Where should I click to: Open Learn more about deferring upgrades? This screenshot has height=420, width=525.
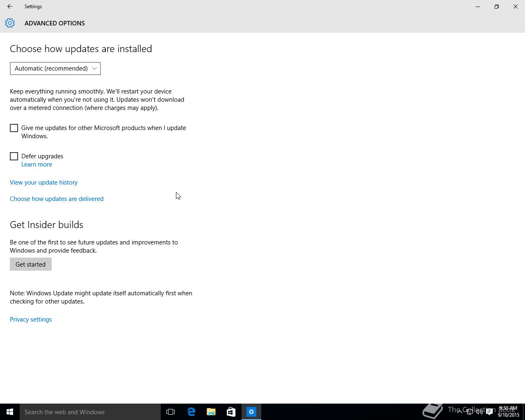(37, 164)
